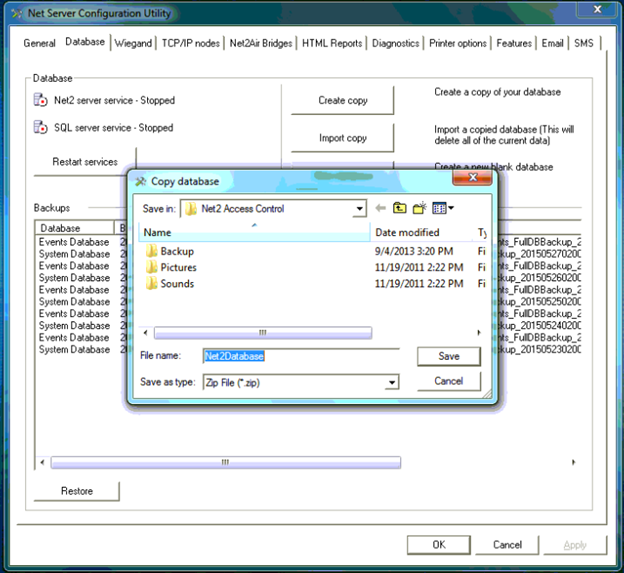Click Cancel in the Copy database dialog

(449, 381)
